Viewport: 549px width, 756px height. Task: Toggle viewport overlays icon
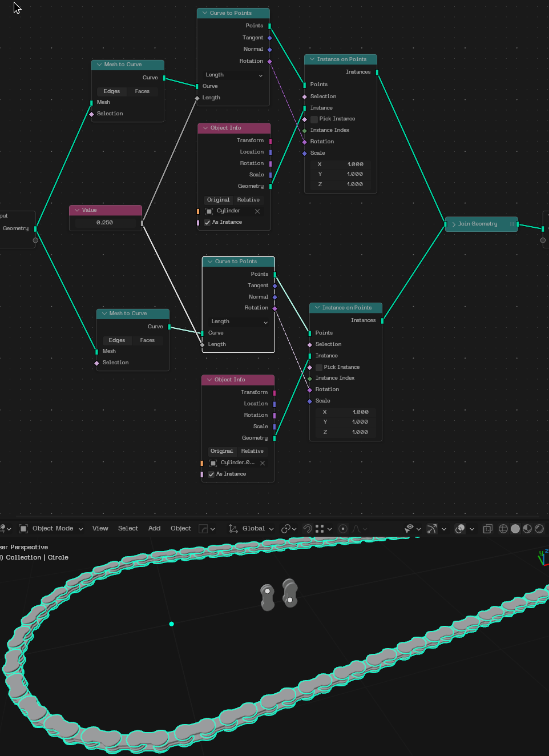460,529
